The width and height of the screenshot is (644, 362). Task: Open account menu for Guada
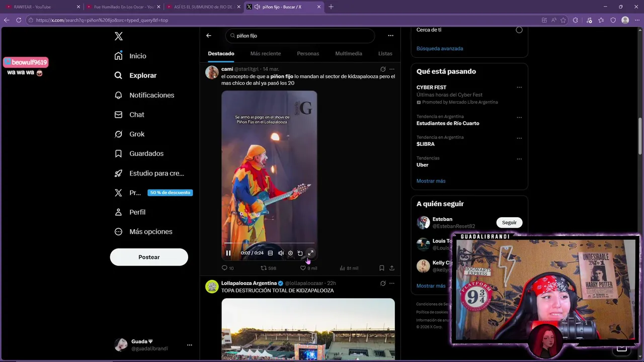pyautogui.click(x=153, y=345)
